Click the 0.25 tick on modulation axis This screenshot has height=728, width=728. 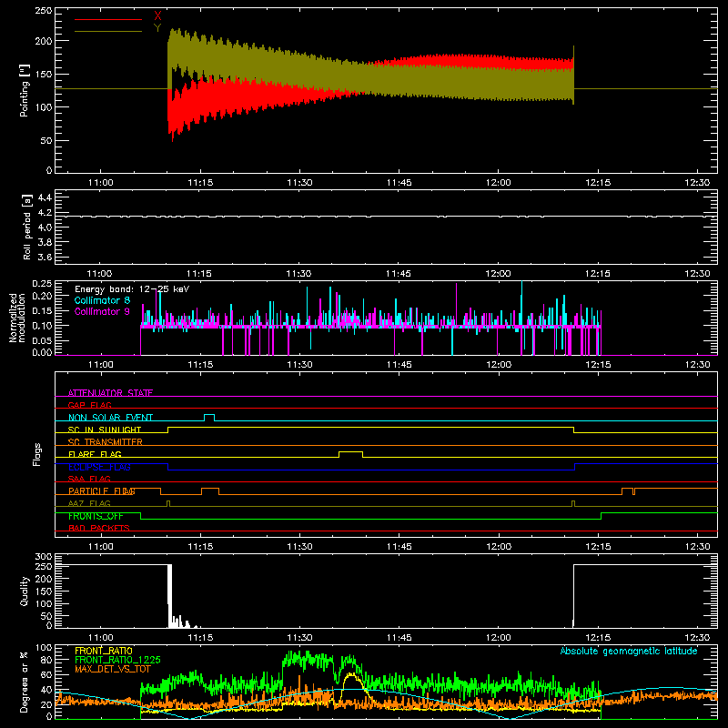pyautogui.click(x=42, y=284)
